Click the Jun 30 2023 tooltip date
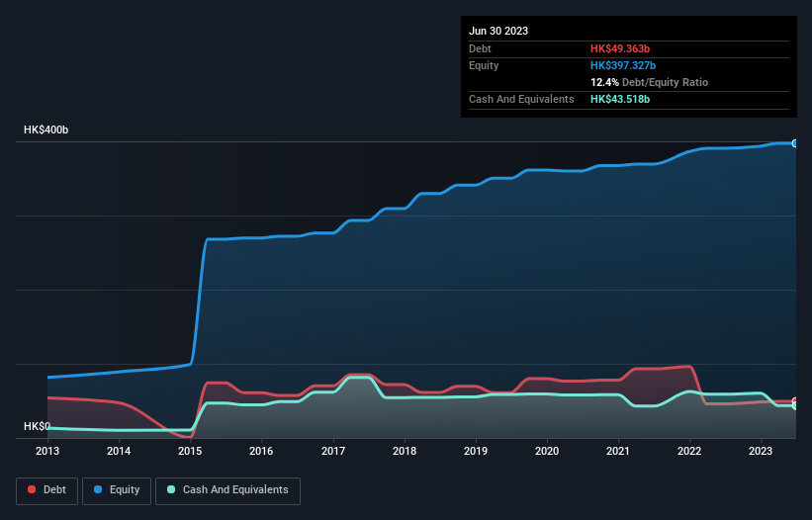 tap(498, 31)
